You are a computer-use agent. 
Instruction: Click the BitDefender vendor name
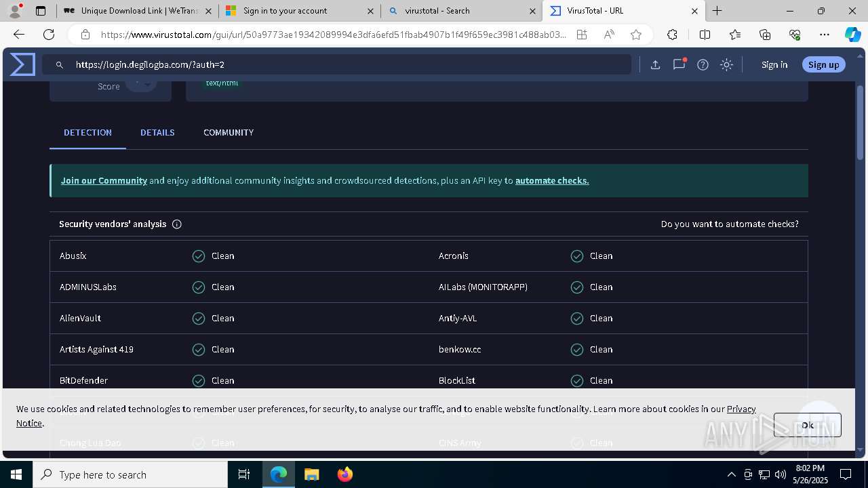(x=83, y=381)
